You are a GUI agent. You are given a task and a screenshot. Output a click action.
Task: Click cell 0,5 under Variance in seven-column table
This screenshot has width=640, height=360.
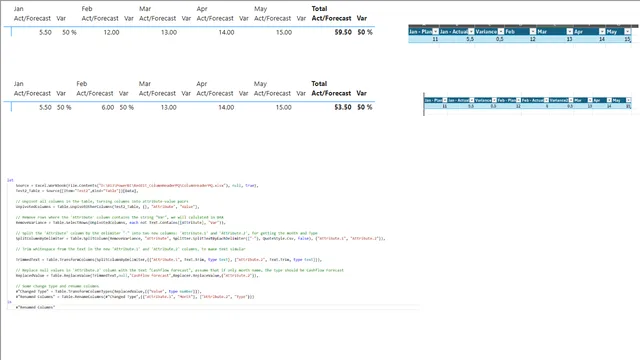pyautogui.click(x=500, y=39)
